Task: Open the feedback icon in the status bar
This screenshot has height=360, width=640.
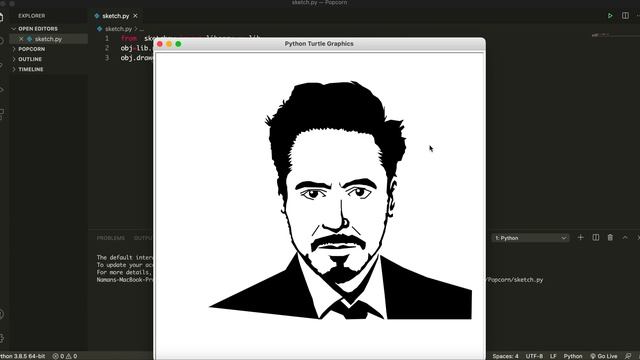Action: click(628, 356)
